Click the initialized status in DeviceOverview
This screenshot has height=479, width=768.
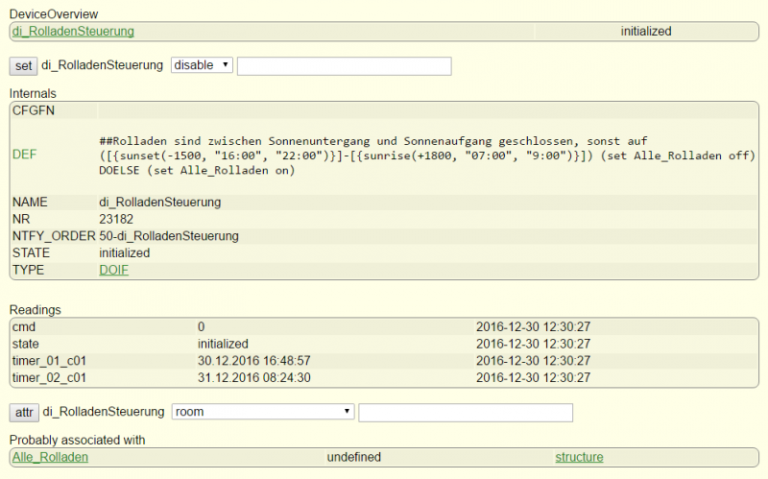645,31
